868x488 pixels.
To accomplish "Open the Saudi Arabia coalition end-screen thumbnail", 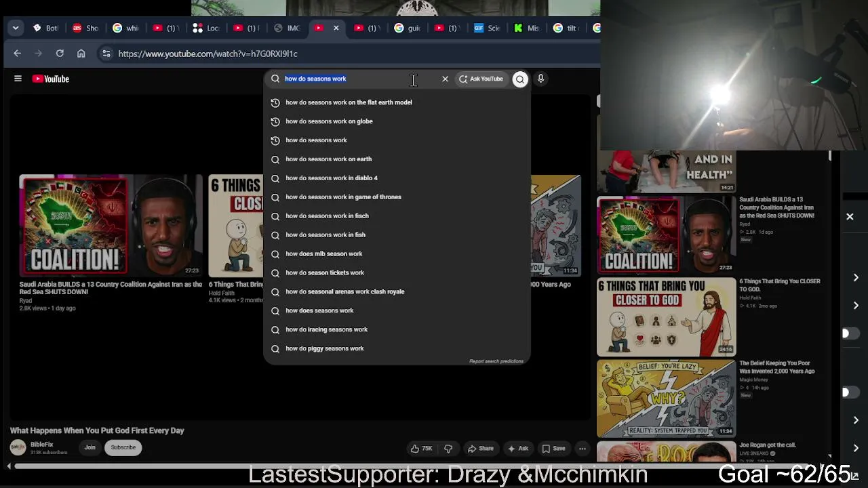I will pos(111,225).
